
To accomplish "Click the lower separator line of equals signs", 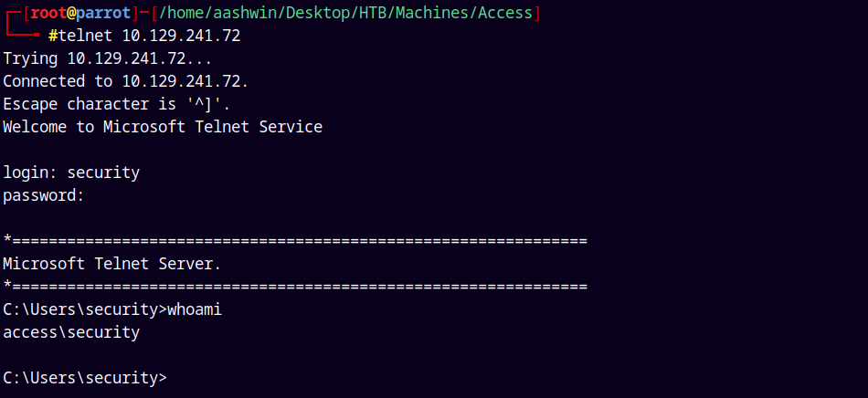I will click(x=294, y=287).
